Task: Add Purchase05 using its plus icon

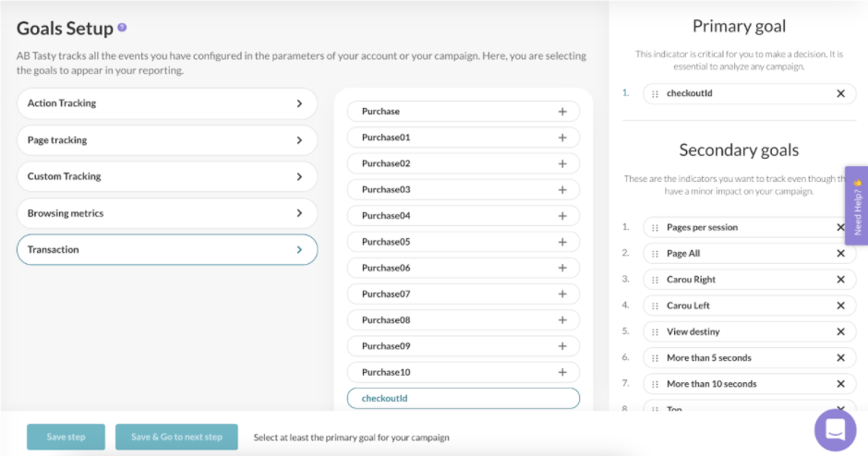Action: (562, 242)
